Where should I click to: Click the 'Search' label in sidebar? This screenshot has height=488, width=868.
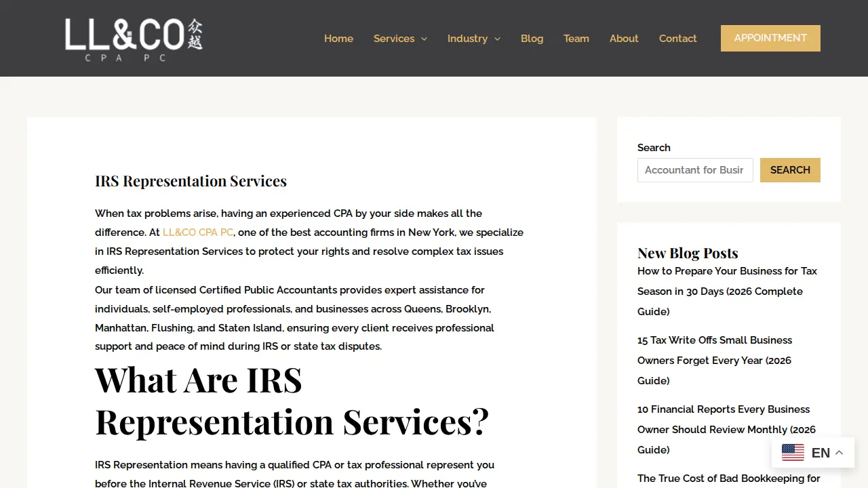point(654,148)
